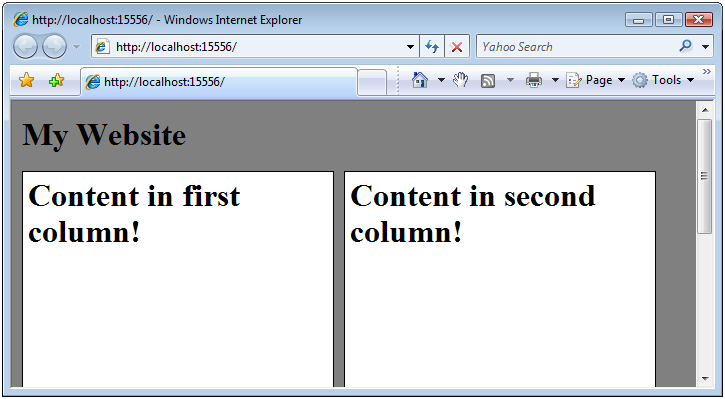Expand the Print options dropdown arrow
This screenshot has height=399, width=725.
pos(555,80)
